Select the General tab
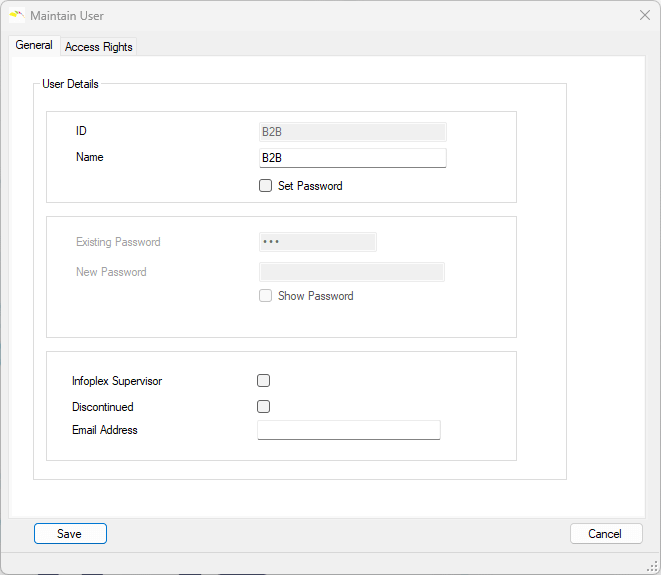This screenshot has height=575, width=661. pyautogui.click(x=34, y=46)
